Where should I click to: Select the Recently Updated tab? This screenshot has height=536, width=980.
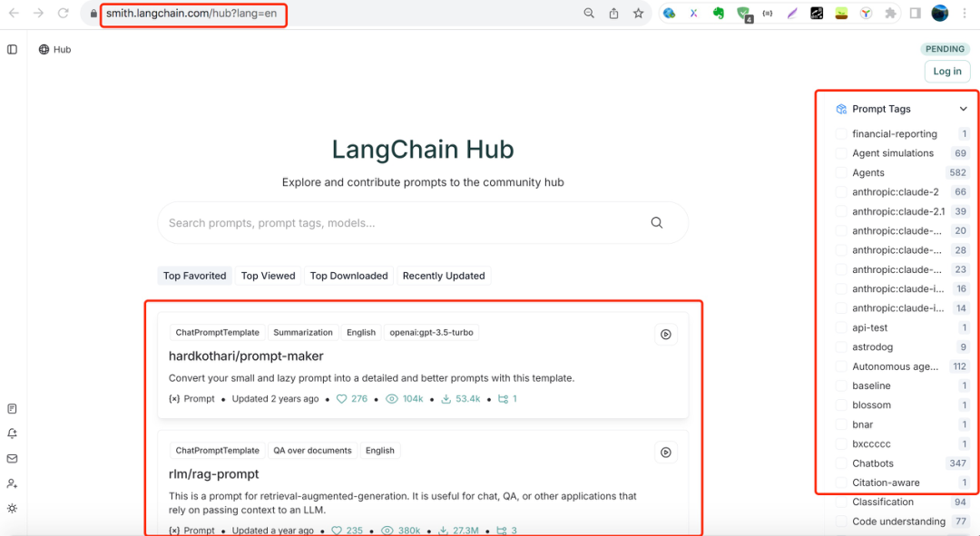tap(443, 276)
